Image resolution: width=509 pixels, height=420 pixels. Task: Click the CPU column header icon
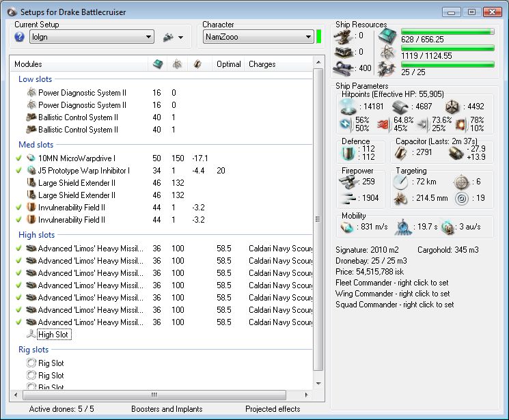pyautogui.click(x=158, y=64)
